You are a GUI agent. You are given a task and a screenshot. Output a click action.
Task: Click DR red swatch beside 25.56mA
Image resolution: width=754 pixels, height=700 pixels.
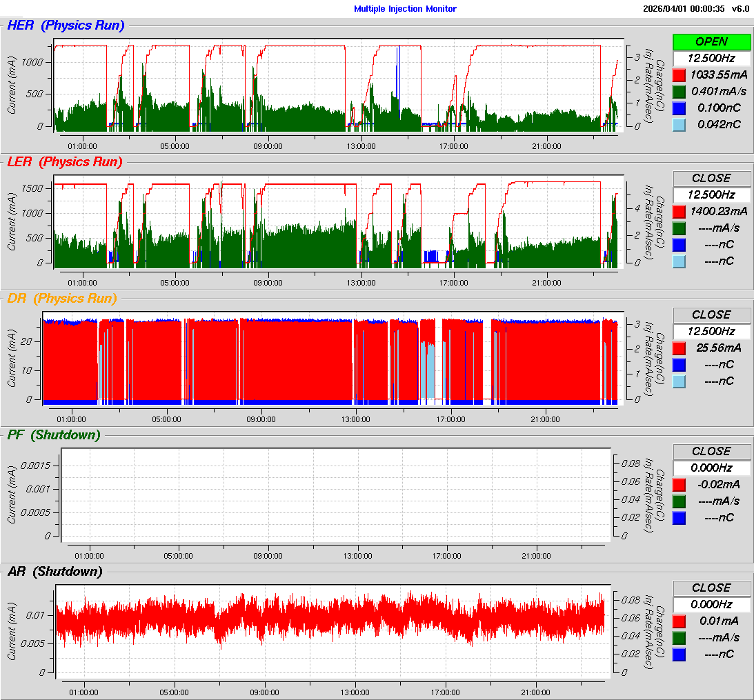(x=679, y=348)
